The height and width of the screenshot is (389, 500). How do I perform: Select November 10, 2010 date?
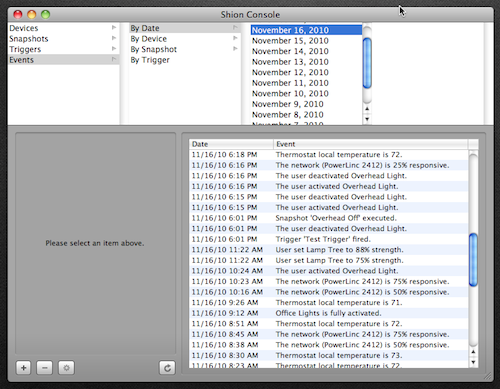point(306,94)
